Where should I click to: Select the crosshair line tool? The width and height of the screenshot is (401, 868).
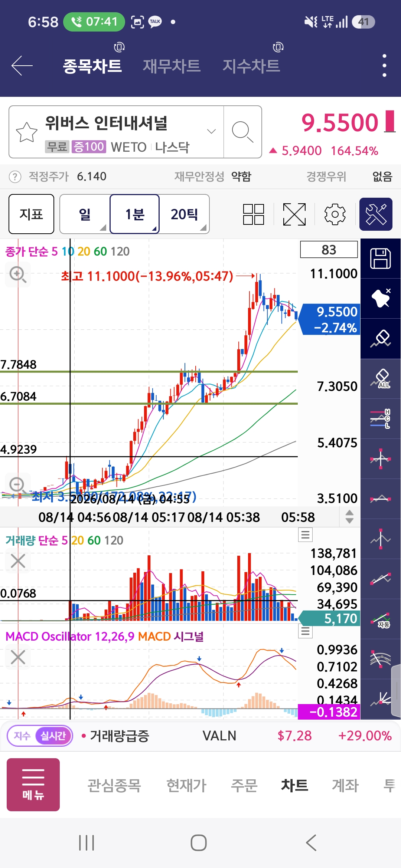381,459
